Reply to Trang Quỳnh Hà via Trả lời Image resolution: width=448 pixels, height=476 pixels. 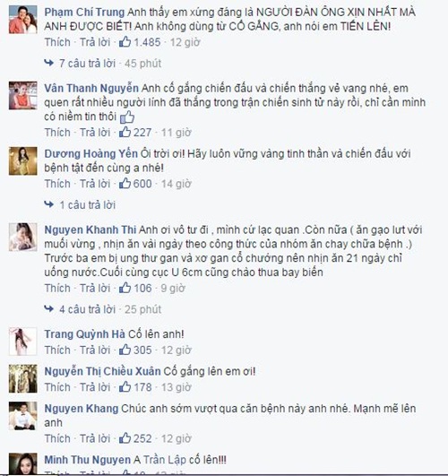point(95,350)
